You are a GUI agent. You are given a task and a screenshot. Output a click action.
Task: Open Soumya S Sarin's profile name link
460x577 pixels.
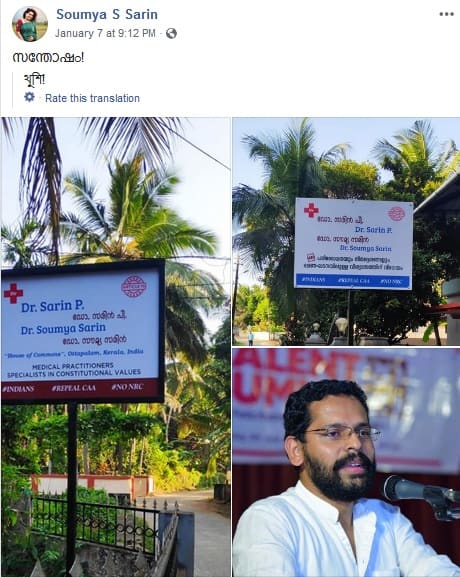click(107, 14)
